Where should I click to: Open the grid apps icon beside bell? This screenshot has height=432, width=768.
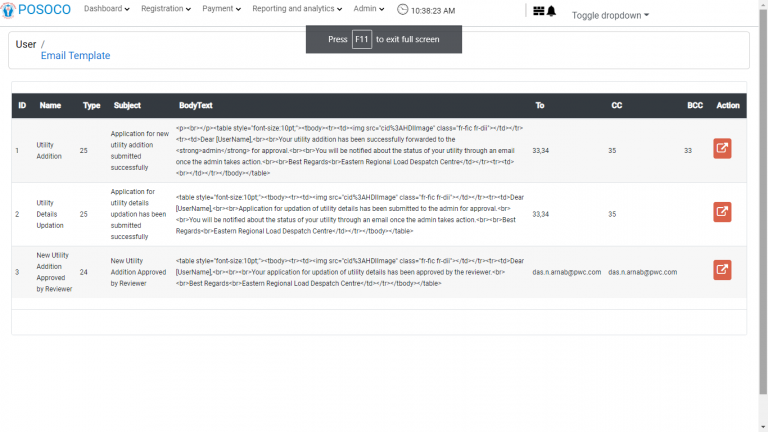(x=539, y=11)
